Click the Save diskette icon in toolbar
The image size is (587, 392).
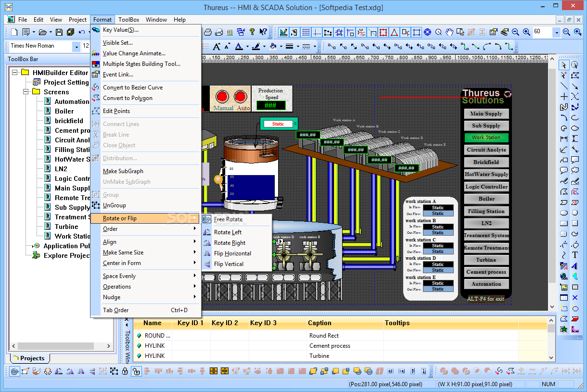[x=59, y=32]
